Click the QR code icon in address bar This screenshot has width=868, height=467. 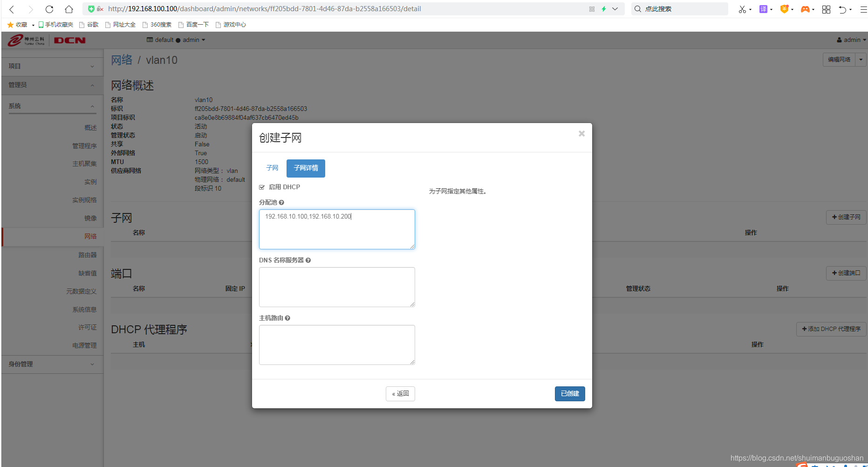tap(592, 9)
